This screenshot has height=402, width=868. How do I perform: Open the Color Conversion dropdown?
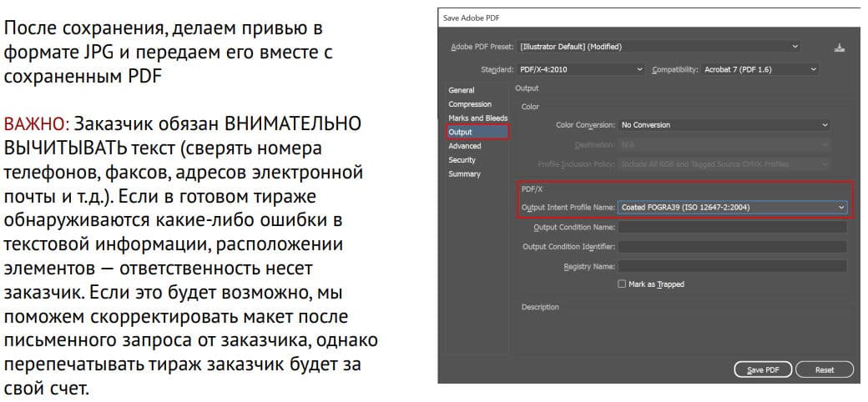[724, 125]
